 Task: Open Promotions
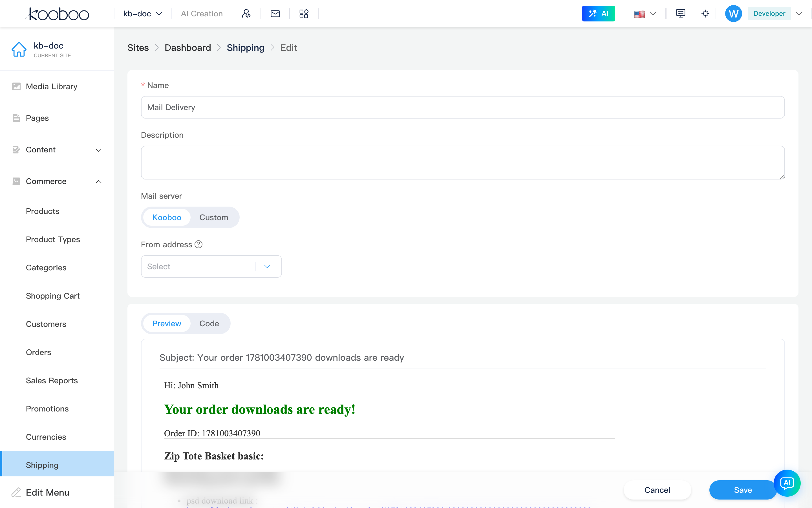click(x=47, y=409)
